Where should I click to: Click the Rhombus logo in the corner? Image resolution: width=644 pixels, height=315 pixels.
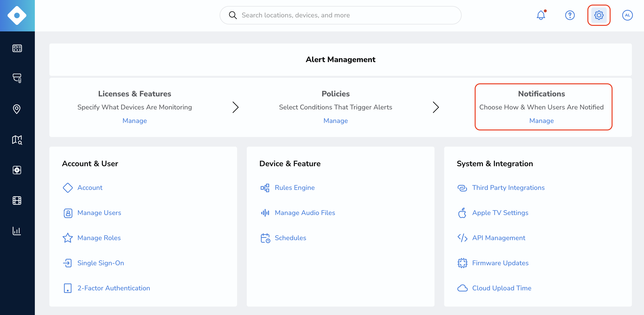(x=17, y=15)
